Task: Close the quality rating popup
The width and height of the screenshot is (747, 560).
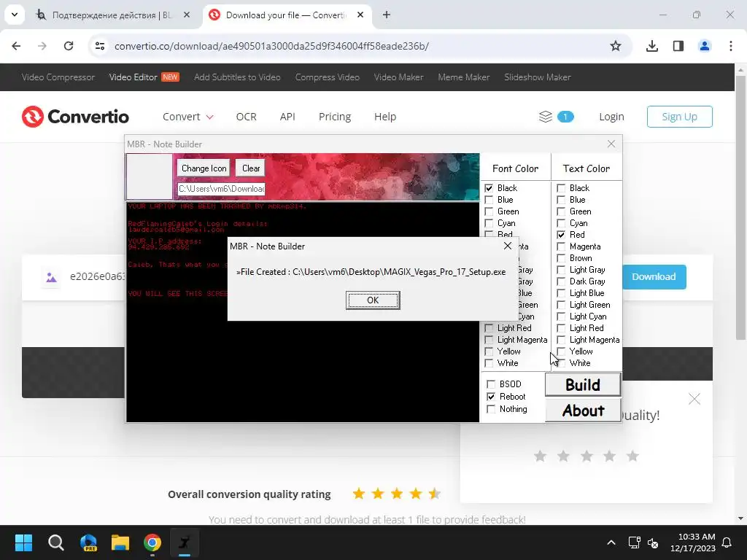Action: pyautogui.click(x=694, y=399)
